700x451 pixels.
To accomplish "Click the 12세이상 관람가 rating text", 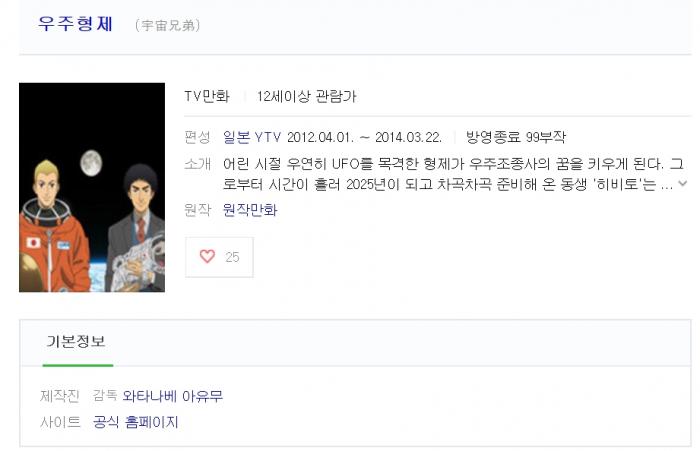I will click(x=306, y=96).
